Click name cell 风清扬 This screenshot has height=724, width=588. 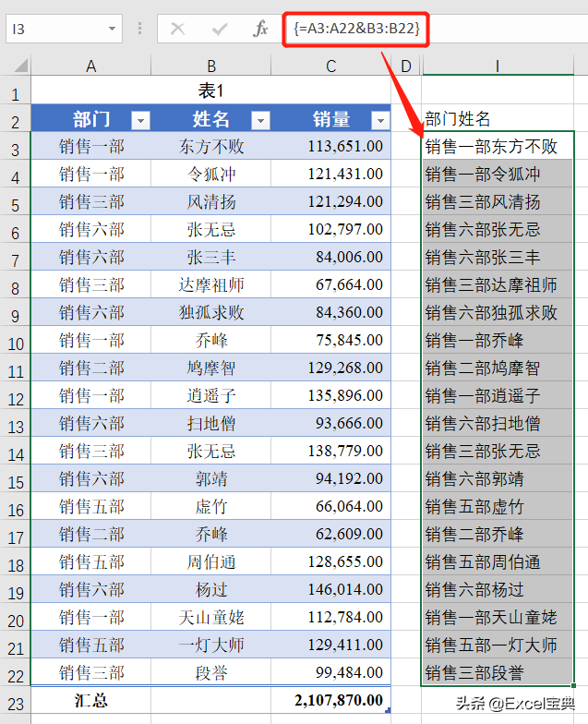[210, 201]
